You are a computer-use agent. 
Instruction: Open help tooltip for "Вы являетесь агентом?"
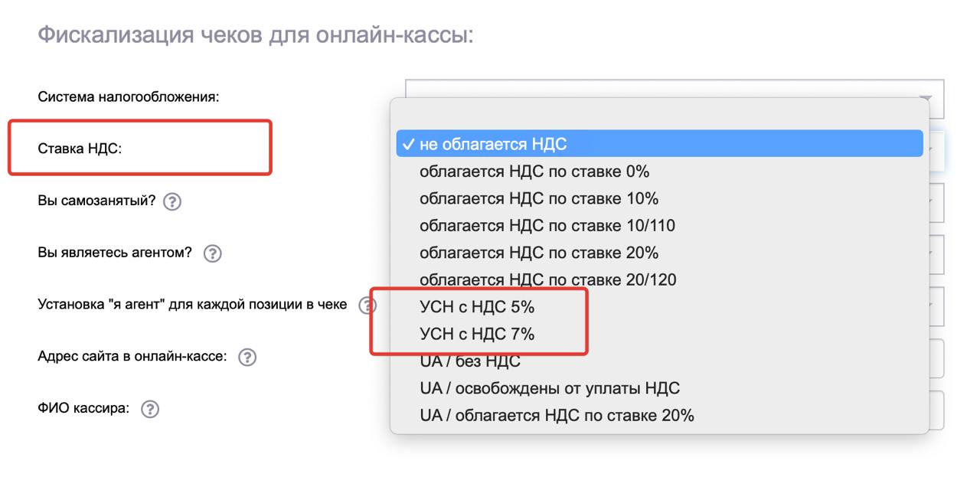coord(212,253)
